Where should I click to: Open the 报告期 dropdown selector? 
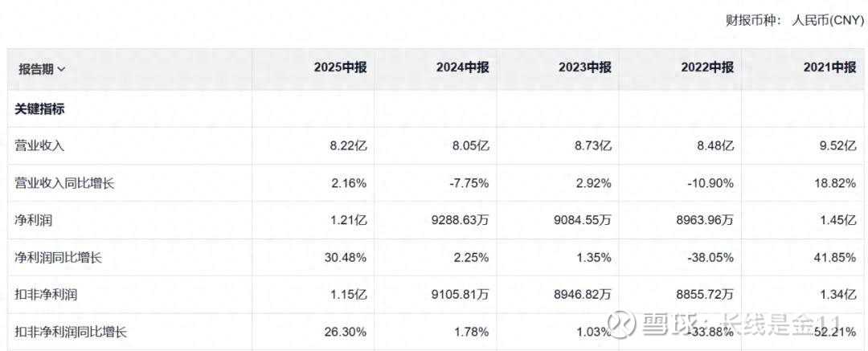(x=42, y=69)
